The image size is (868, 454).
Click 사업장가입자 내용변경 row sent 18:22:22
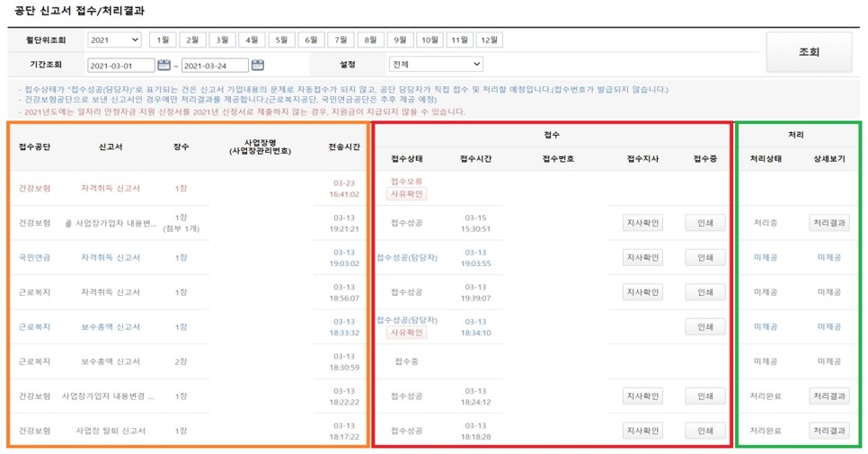click(109, 396)
